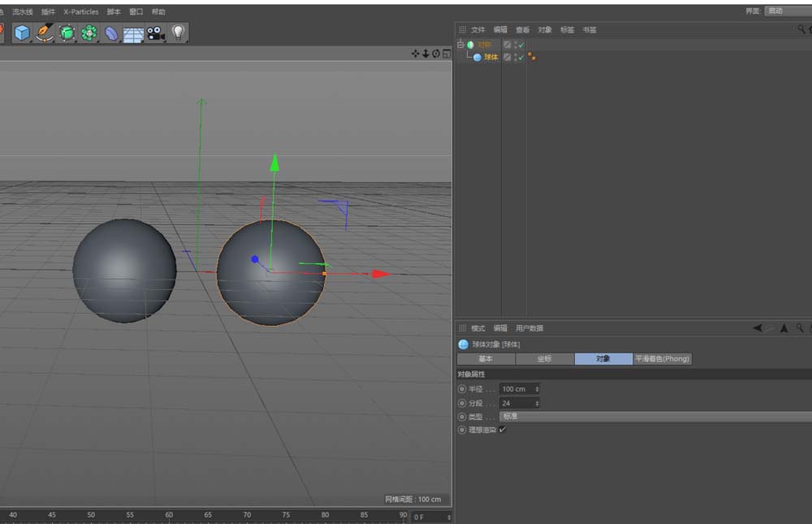
Task: Toggle the green enable checkmark of 球体
Action: coord(521,57)
